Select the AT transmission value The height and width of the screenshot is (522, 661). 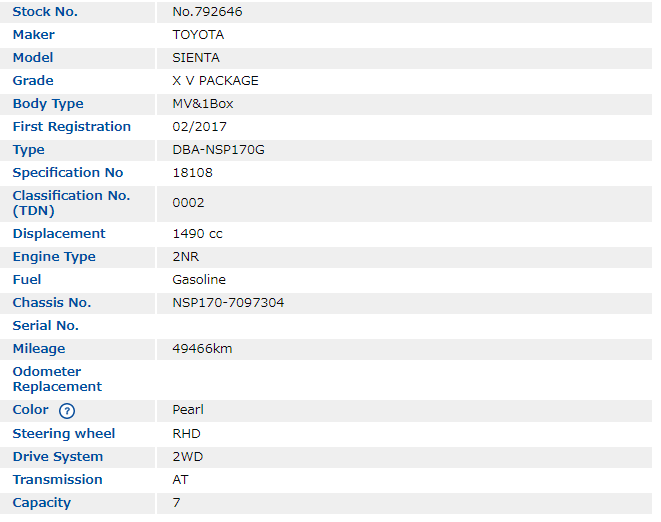click(180, 480)
